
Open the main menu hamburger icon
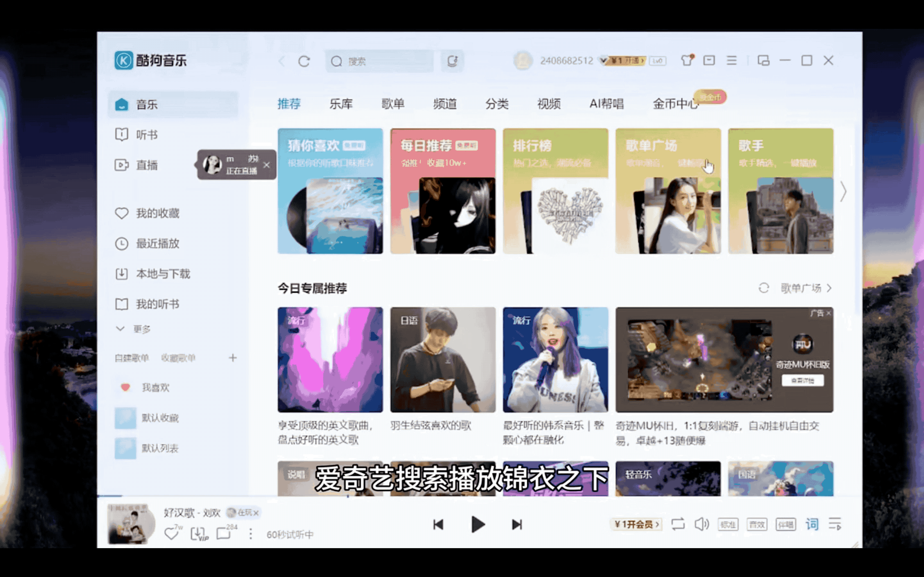pyautogui.click(x=731, y=60)
